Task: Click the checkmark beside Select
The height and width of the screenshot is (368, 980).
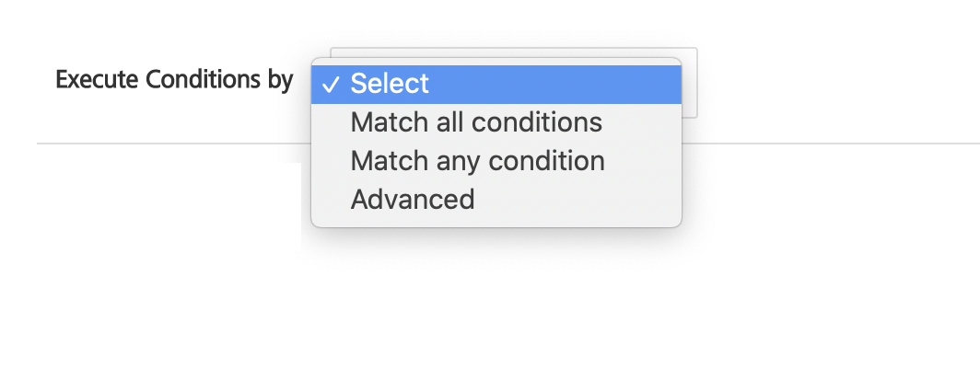Action: tap(329, 85)
